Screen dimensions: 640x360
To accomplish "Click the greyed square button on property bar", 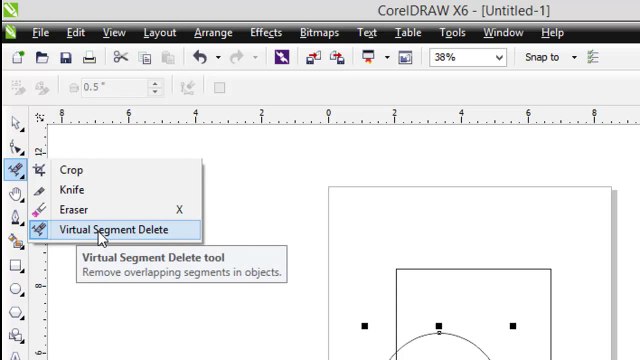I will point(219,87).
